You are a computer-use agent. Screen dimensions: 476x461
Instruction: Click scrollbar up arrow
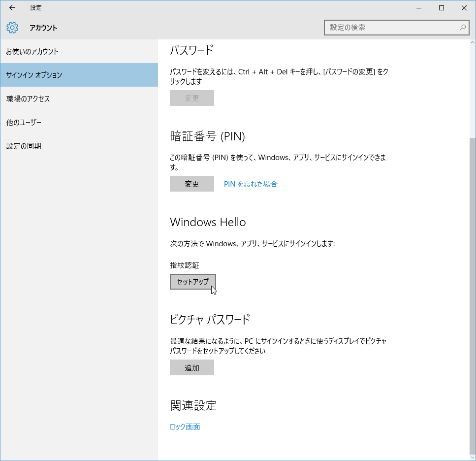473,43
